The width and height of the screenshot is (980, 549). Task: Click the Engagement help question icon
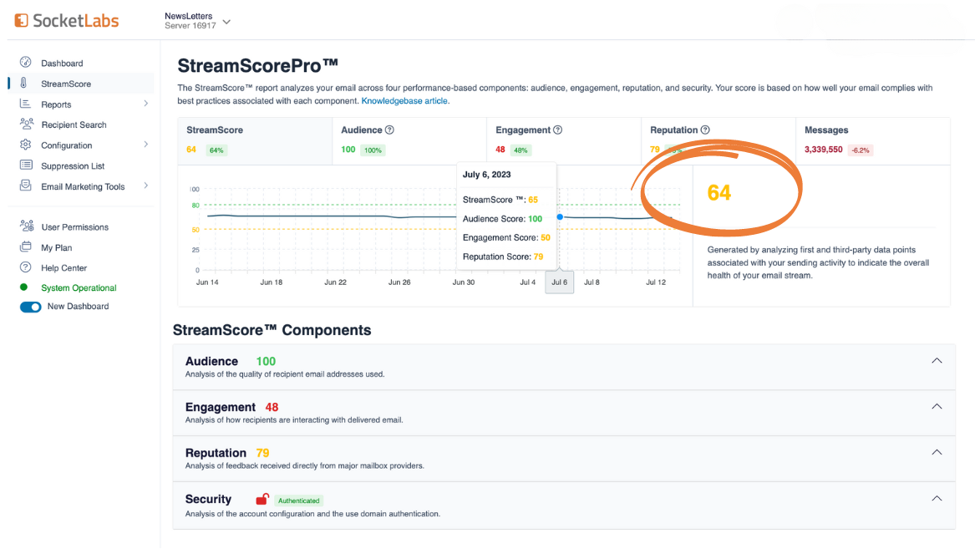pos(557,130)
